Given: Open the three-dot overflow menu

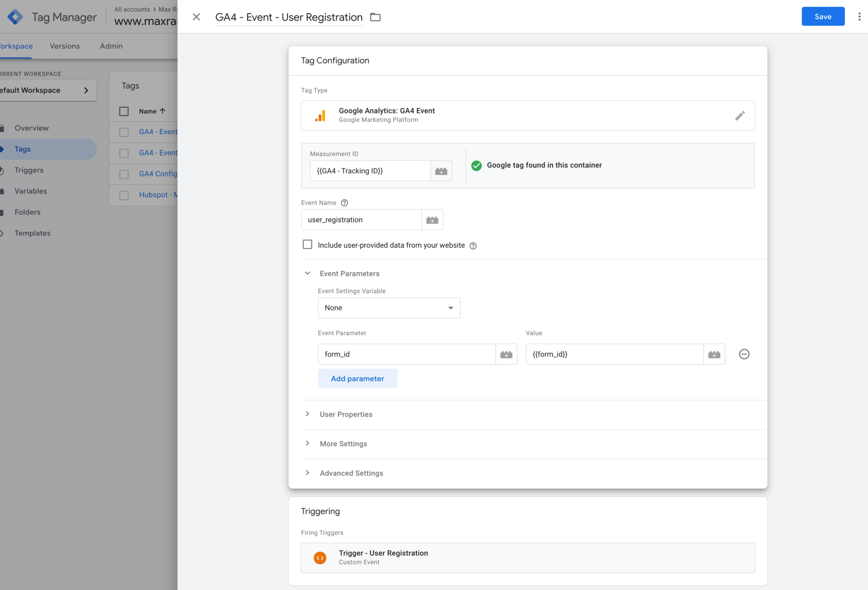Looking at the screenshot, I should coord(859,16).
